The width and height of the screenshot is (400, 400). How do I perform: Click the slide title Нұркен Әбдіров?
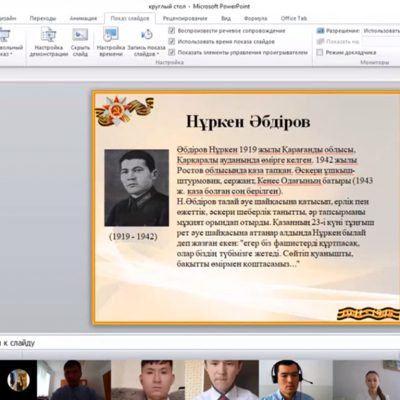[248, 122]
